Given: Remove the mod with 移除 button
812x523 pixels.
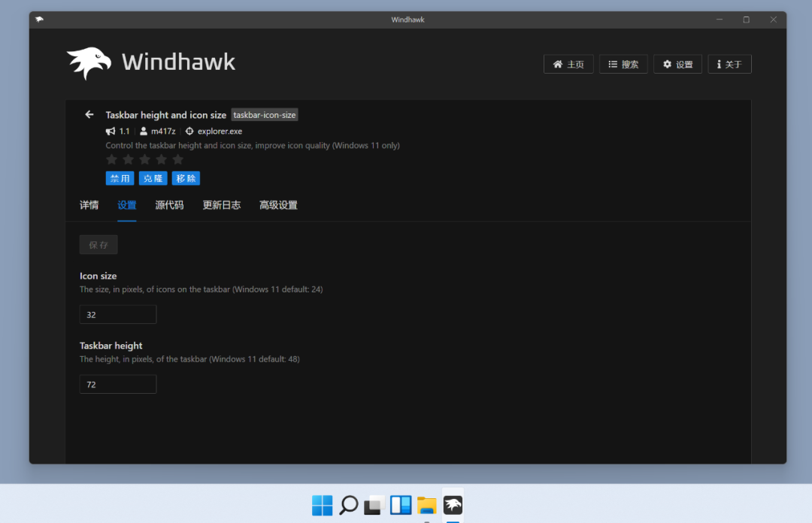Looking at the screenshot, I should [186, 178].
